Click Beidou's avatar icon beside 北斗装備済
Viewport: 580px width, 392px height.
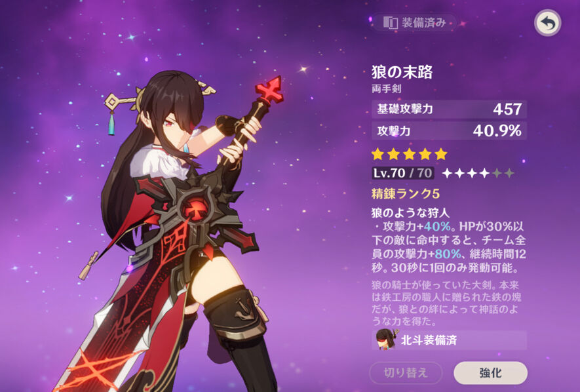(x=385, y=340)
